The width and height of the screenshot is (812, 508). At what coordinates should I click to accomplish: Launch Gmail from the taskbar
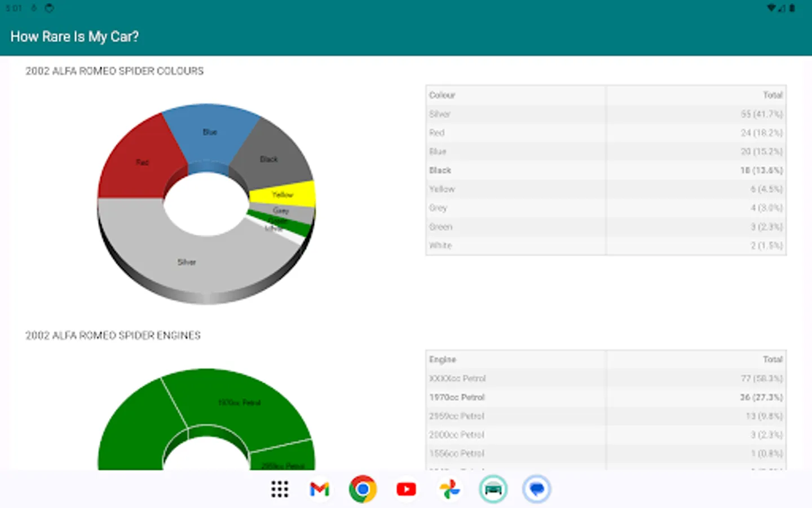point(320,489)
